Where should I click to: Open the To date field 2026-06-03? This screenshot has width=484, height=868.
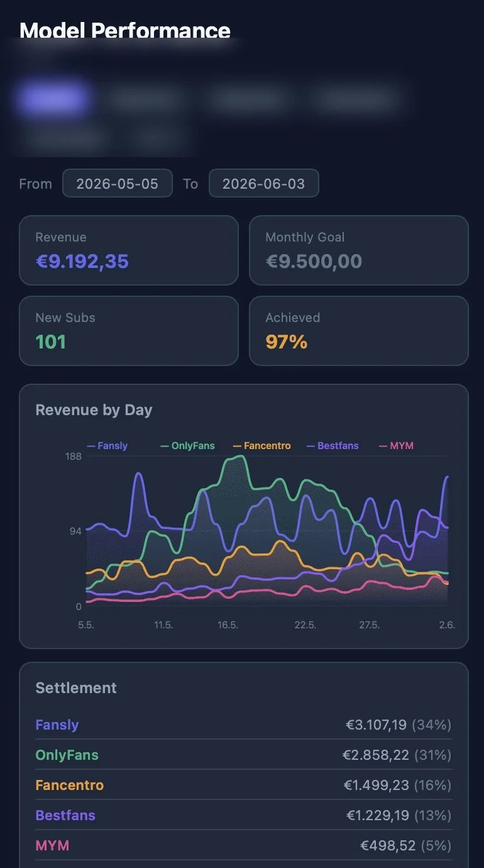264,184
